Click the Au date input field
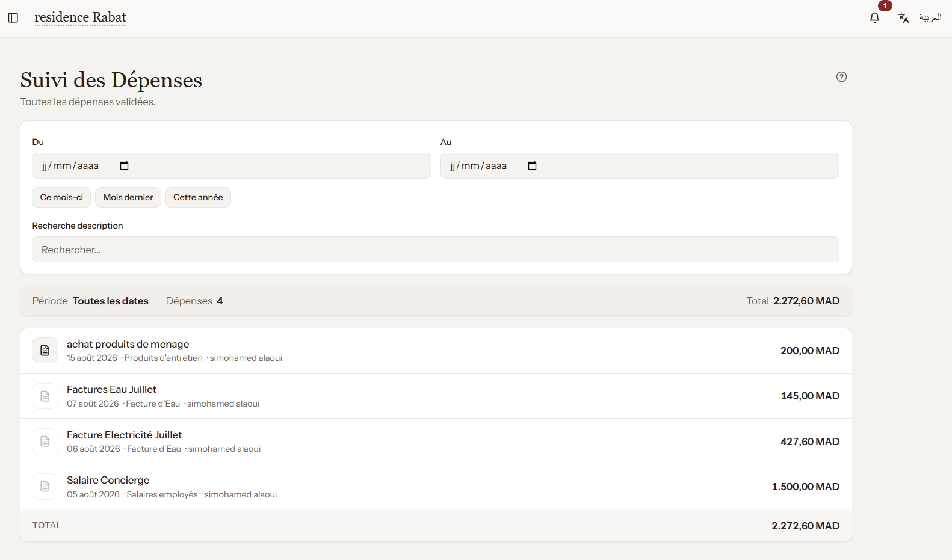 coord(640,165)
